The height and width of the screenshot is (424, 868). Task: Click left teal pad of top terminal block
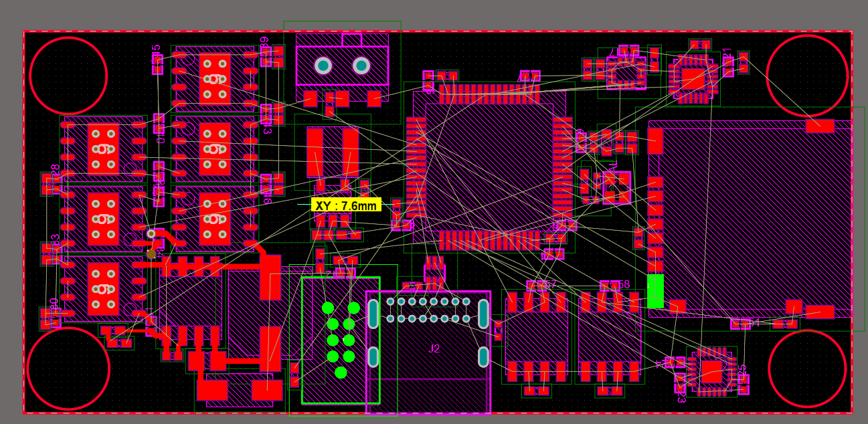click(x=323, y=66)
